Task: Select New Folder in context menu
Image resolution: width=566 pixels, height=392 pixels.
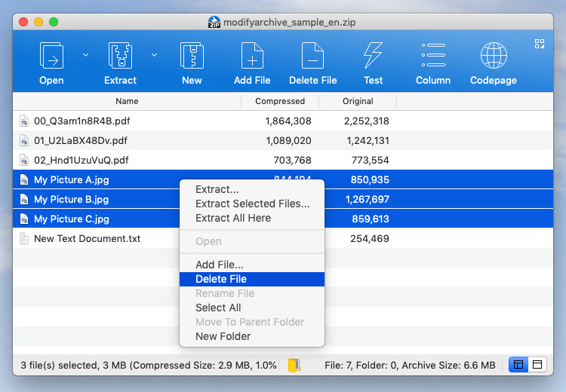Action: 223,336
